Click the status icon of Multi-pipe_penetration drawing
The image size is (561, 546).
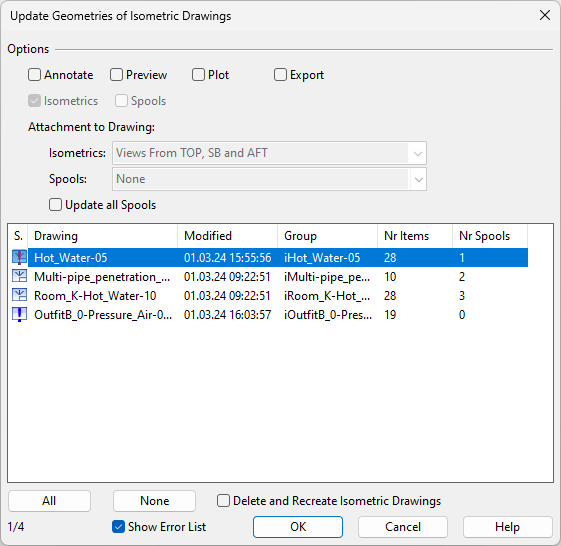pos(19,277)
